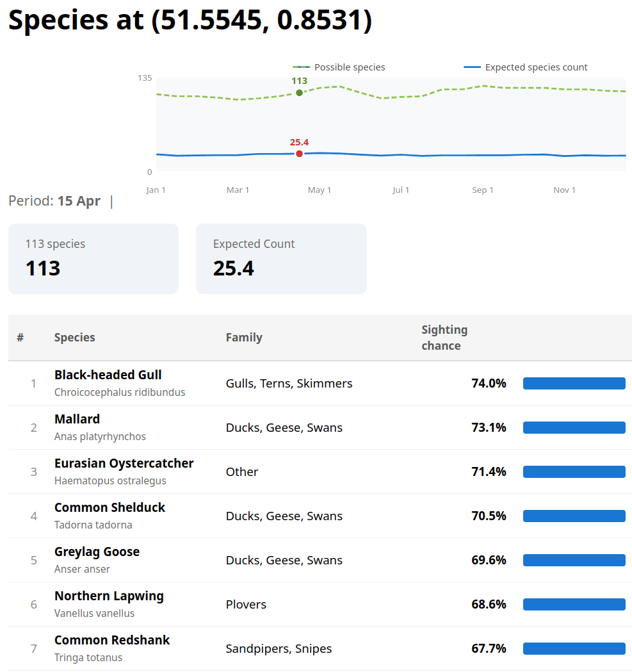The width and height of the screenshot is (632, 672).
Task: Select the Northern Lapwing species entry
Action: click(x=109, y=596)
